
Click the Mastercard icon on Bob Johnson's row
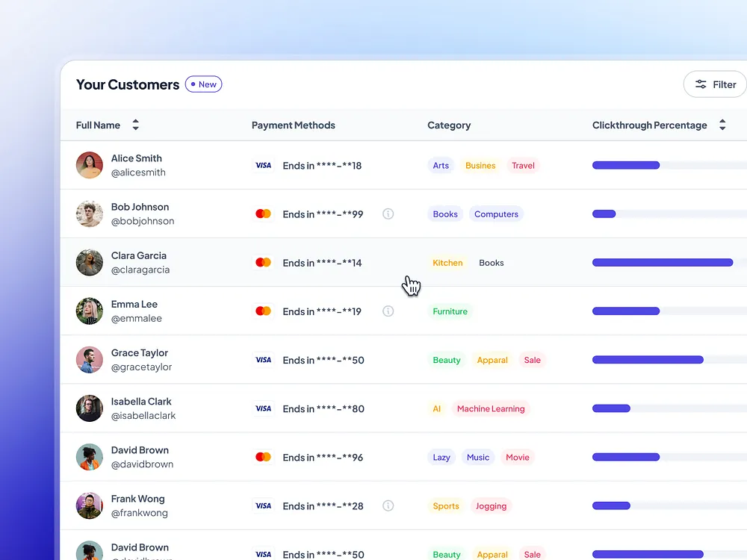point(263,214)
